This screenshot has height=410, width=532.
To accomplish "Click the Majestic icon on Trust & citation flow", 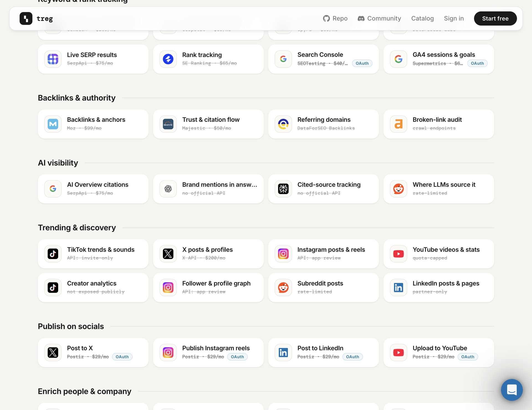I will tap(168, 124).
